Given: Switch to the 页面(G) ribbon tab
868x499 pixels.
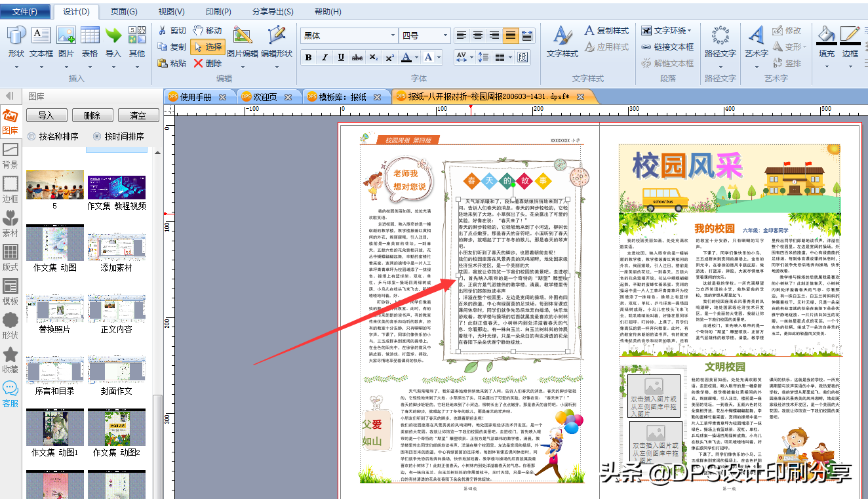Looking at the screenshot, I should [124, 12].
